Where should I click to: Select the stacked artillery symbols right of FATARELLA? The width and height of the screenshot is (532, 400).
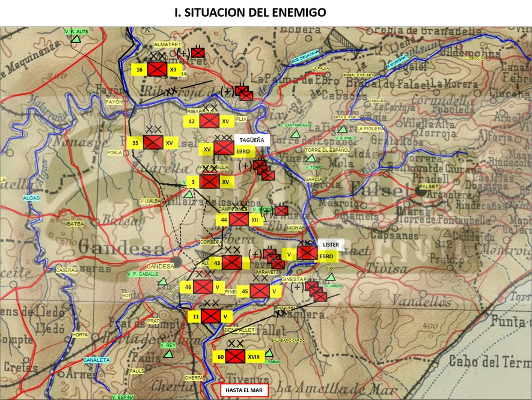(x=264, y=170)
